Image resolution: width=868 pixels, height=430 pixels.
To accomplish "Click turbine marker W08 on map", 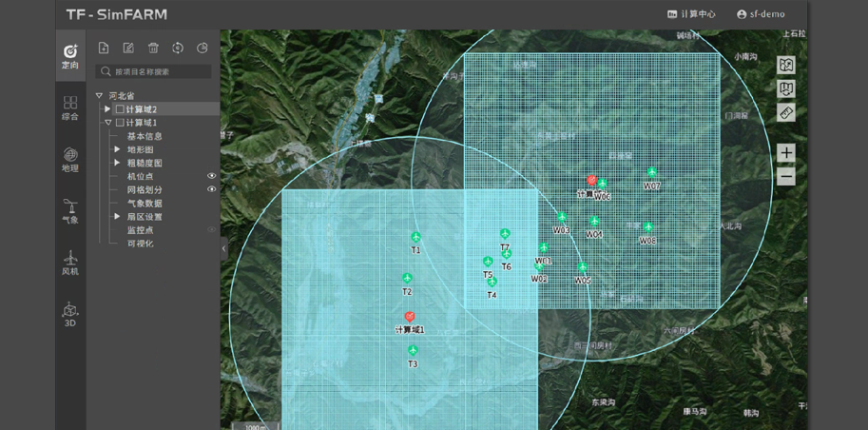I will pos(648,227).
